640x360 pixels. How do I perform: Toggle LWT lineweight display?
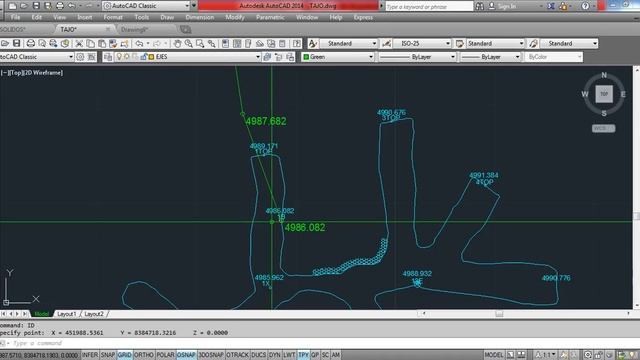pos(289,355)
